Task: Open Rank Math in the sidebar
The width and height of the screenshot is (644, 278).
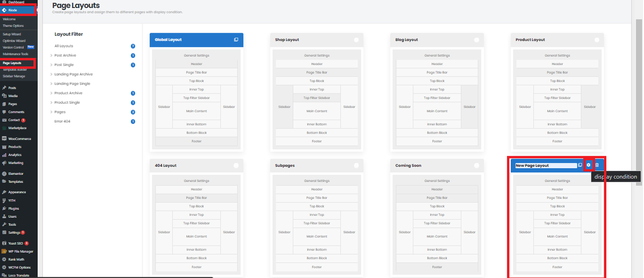Action: pyautogui.click(x=16, y=259)
